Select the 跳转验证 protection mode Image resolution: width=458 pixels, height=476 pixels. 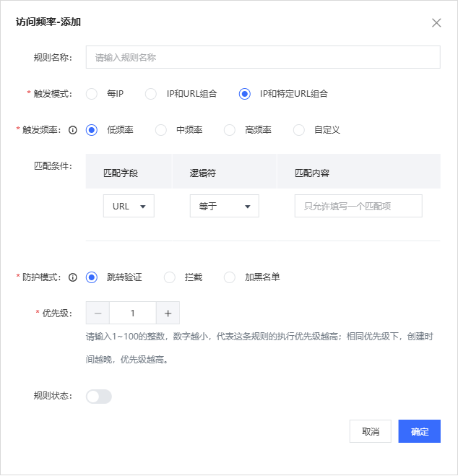point(92,277)
